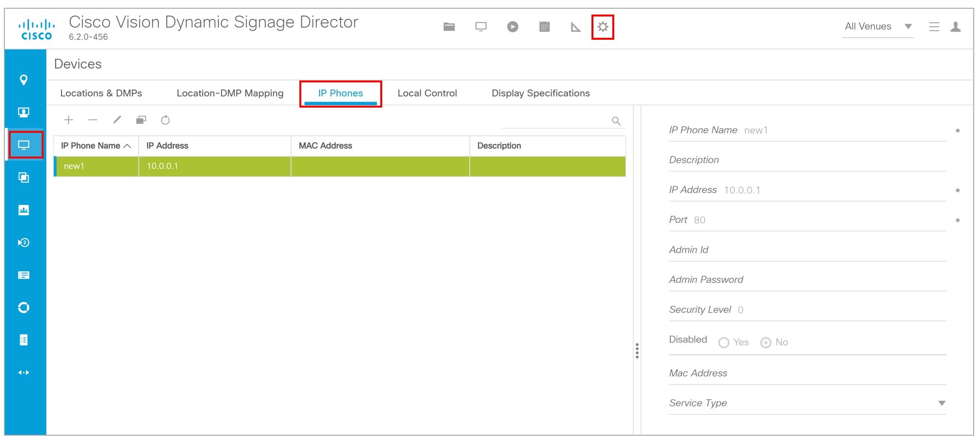Click the copy/duplicate toolbar icon
The height and width of the screenshot is (443, 980).
pyautogui.click(x=141, y=120)
